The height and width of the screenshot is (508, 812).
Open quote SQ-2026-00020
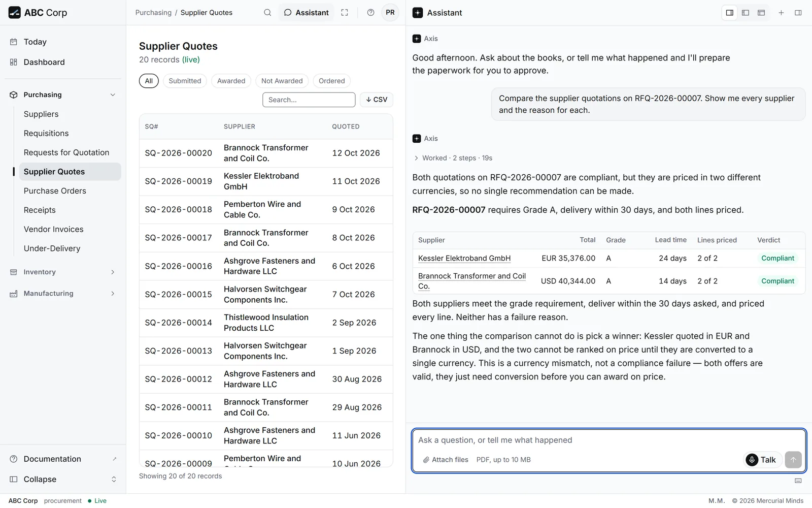[x=266, y=153]
